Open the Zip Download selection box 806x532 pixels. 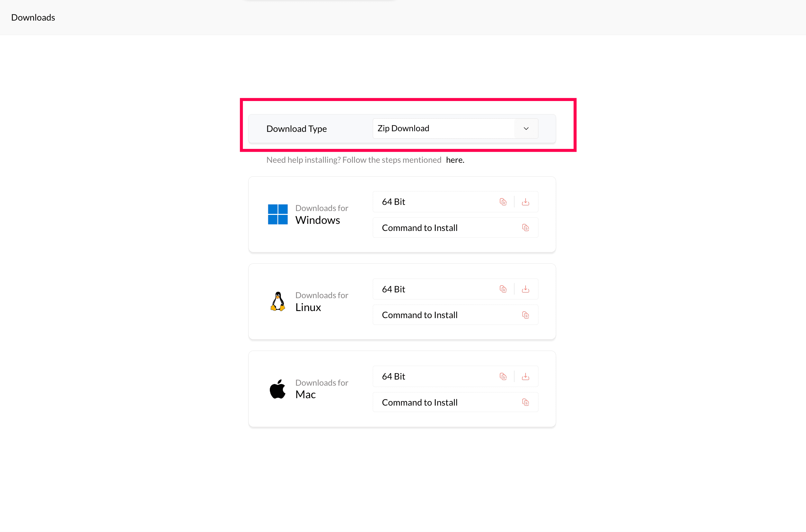click(x=443, y=129)
